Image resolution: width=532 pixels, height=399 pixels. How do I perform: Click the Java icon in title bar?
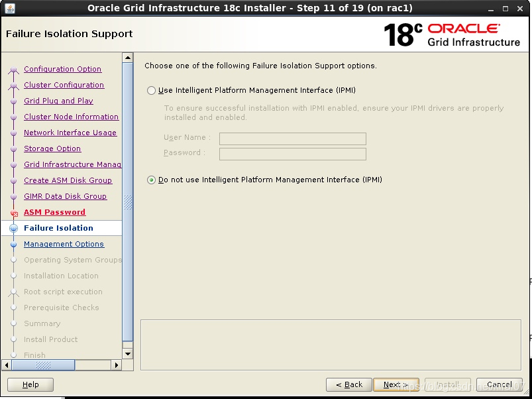[x=10, y=8]
